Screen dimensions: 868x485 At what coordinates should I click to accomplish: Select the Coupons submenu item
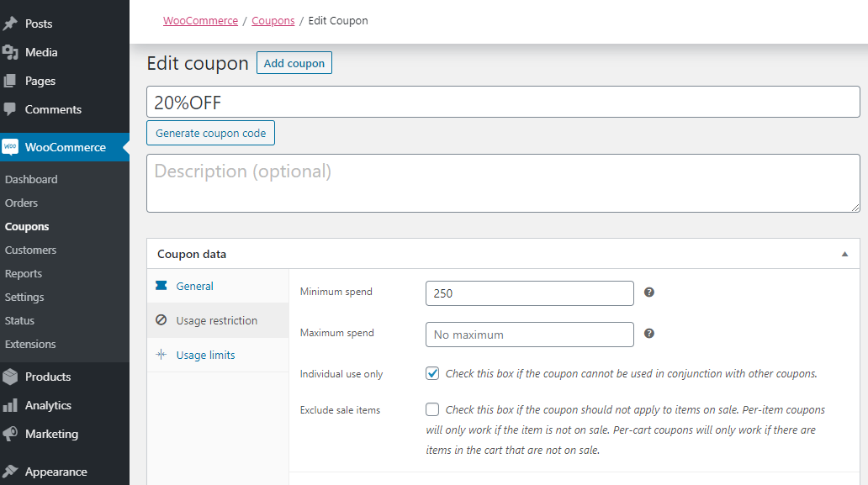27,227
